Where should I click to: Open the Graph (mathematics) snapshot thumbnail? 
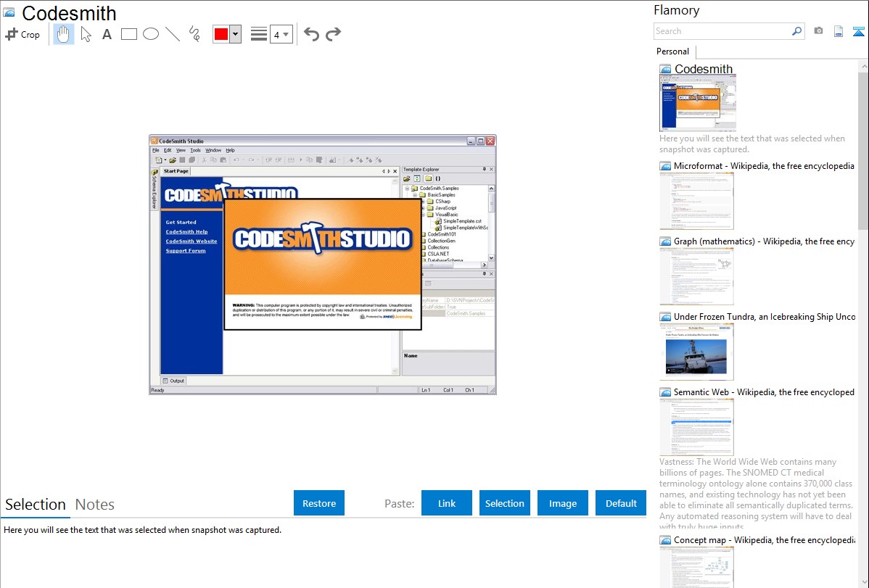click(x=696, y=276)
